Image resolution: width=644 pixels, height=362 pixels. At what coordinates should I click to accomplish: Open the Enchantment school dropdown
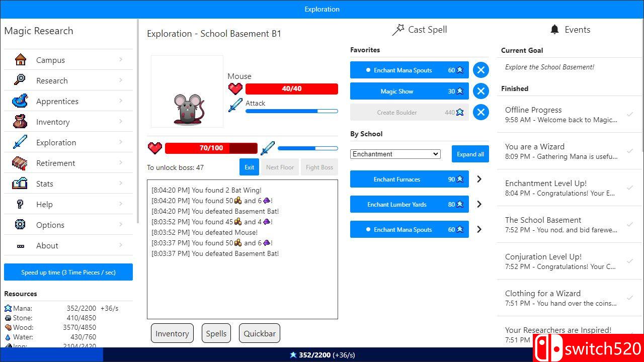(x=395, y=154)
